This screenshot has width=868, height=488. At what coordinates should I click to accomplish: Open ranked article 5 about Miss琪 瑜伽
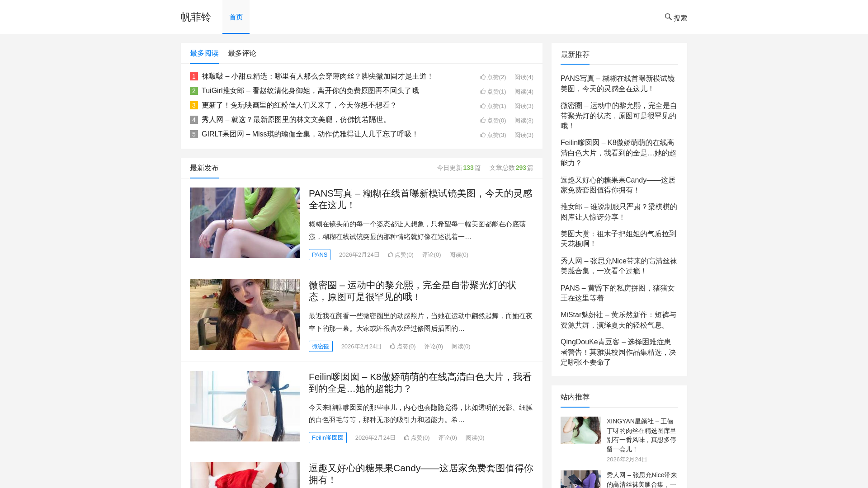[310, 134]
